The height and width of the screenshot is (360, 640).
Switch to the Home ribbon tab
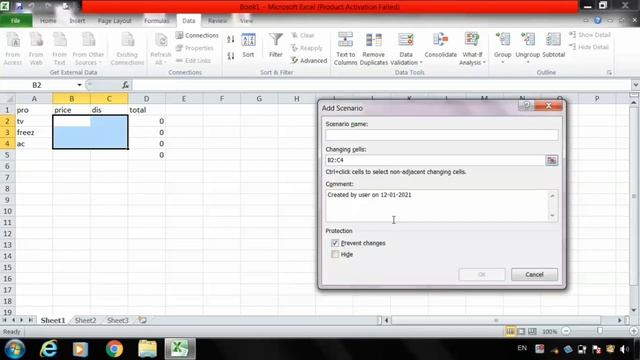[48, 20]
